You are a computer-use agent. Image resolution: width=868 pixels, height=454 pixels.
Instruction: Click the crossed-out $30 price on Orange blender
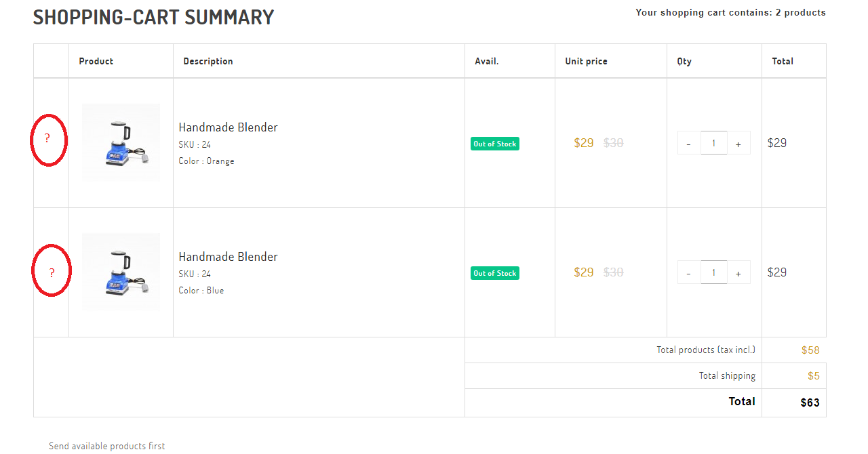[613, 143]
